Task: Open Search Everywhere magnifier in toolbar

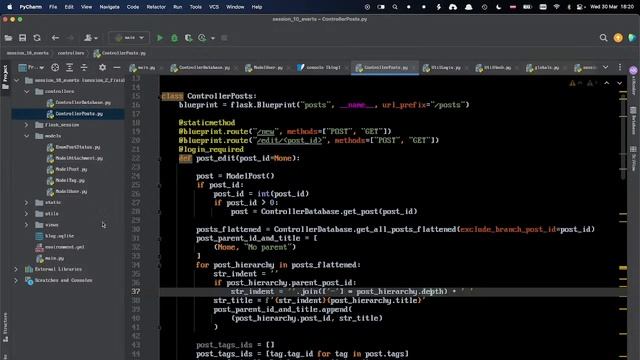Action: [603, 38]
